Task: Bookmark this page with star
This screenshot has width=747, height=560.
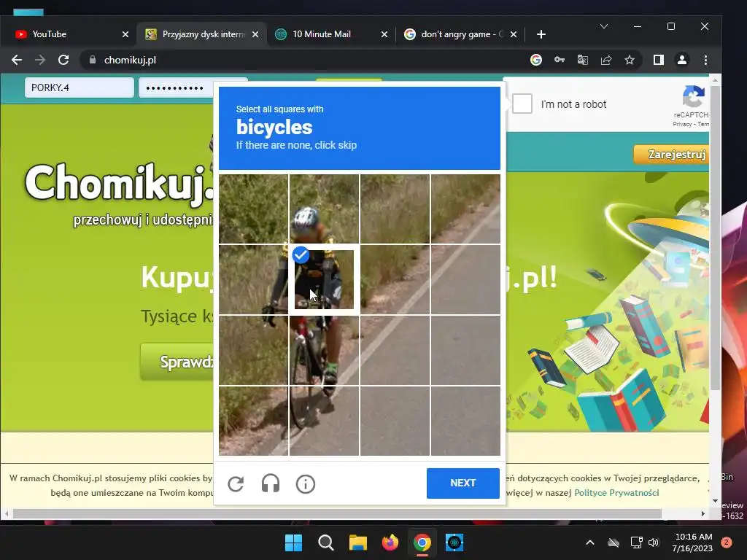Action: 630,60
